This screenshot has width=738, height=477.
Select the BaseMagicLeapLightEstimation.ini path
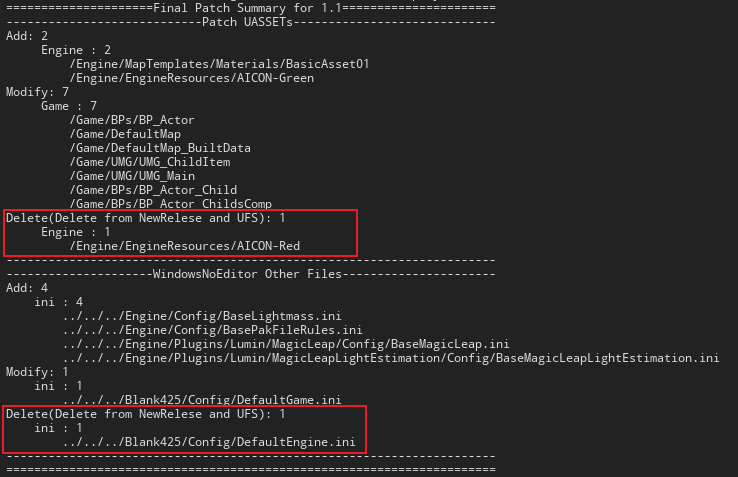click(x=390, y=357)
